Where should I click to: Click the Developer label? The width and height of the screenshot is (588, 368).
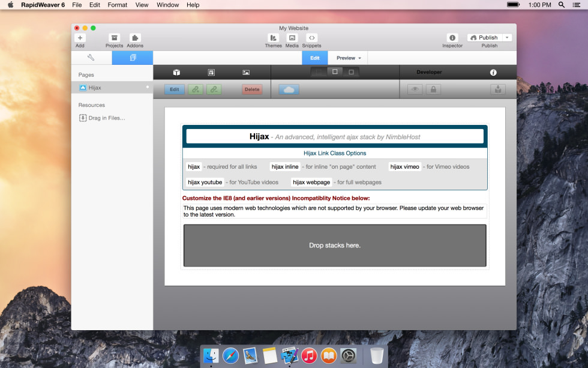pos(429,72)
